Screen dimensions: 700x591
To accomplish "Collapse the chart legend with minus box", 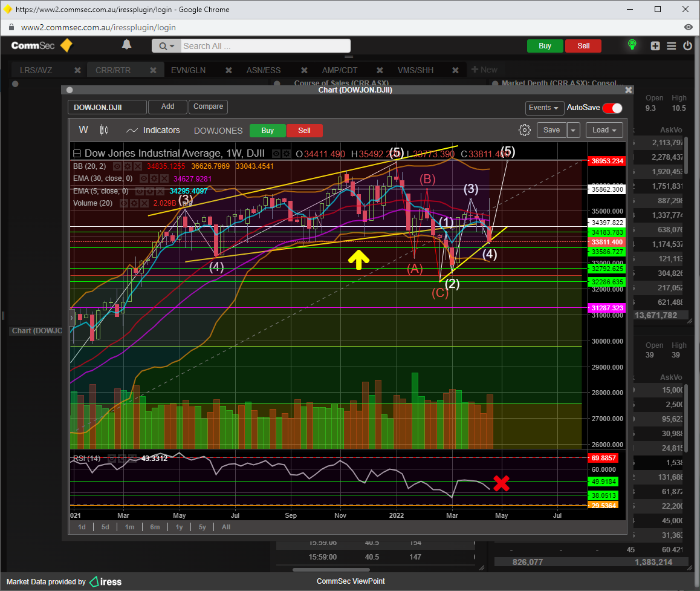I will 77,154.
